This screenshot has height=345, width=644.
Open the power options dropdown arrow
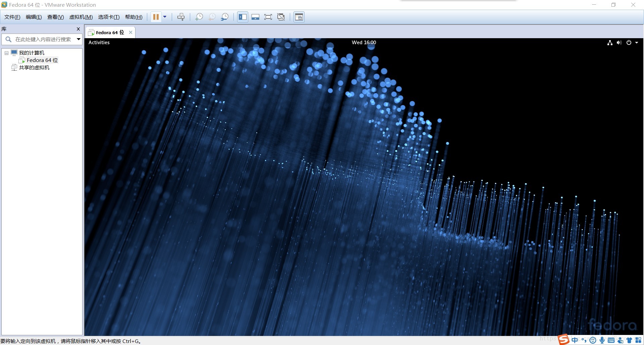tap(165, 17)
